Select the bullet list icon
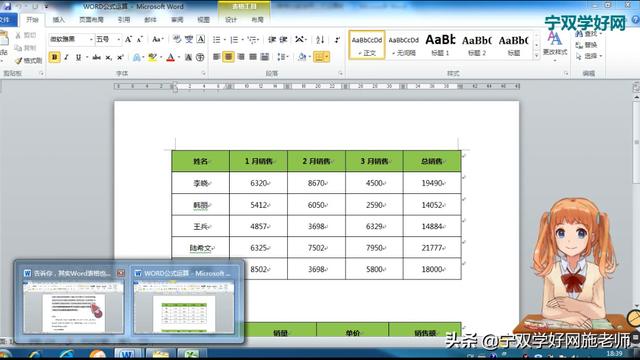This screenshot has height=360, width=640. pos(216,40)
